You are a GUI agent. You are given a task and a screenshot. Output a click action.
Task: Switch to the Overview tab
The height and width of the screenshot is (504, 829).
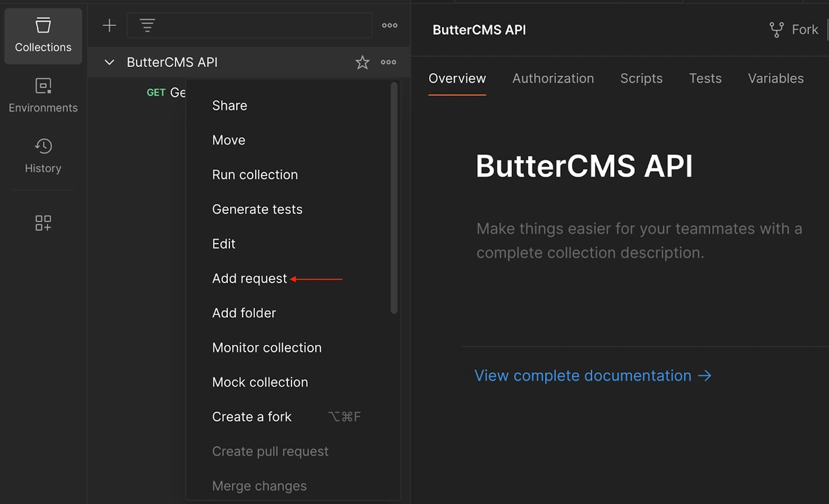pyautogui.click(x=457, y=79)
